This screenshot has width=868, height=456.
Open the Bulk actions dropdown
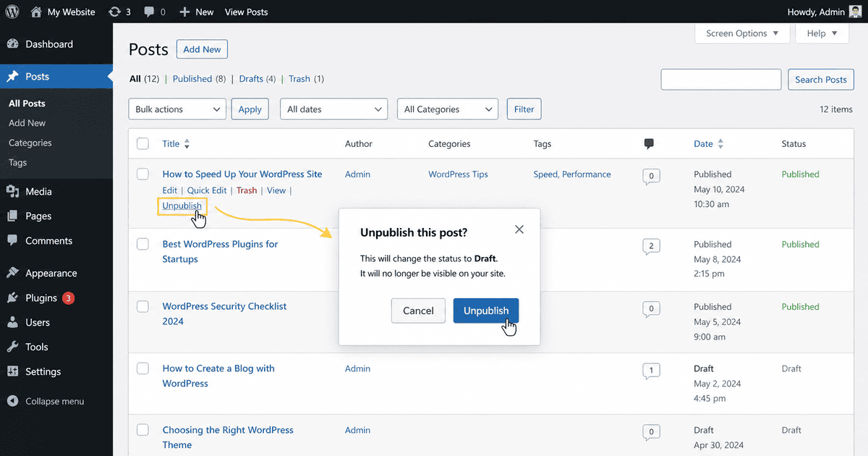[x=177, y=109]
